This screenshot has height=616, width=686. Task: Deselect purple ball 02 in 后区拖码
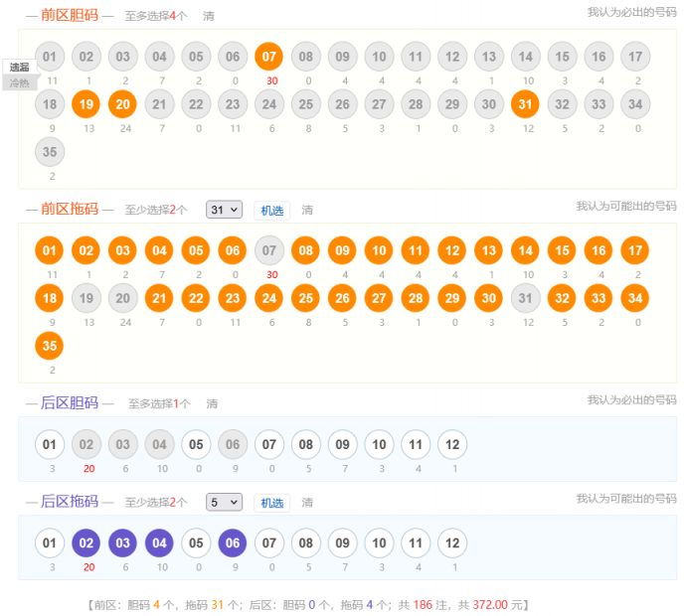pyautogui.click(x=86, y=542)
